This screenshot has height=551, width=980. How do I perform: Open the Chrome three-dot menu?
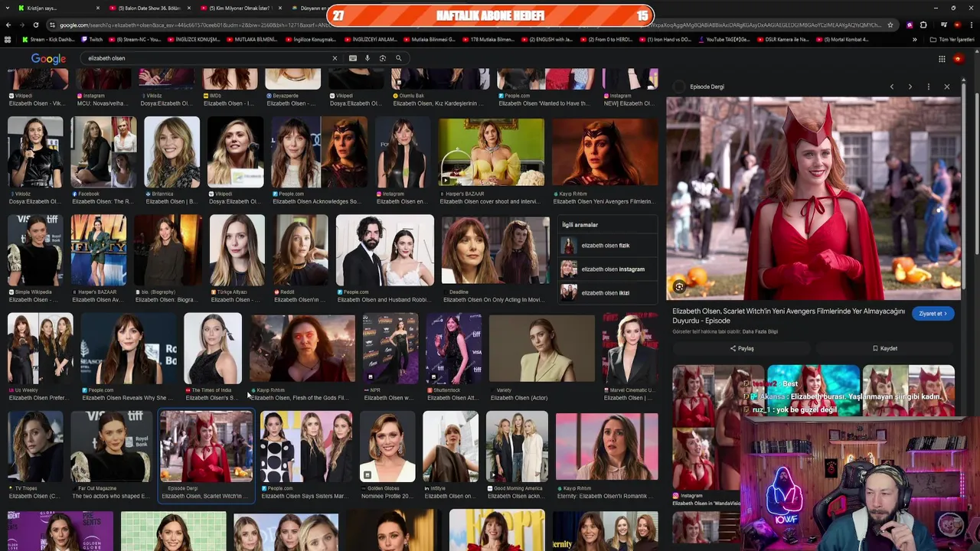972,24
